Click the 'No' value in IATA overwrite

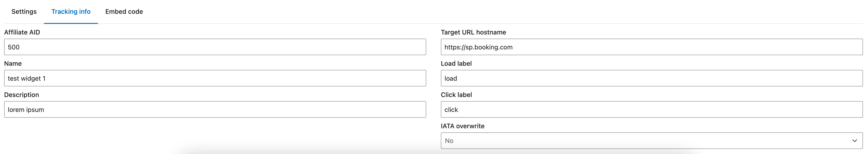(x=449, y=141)
